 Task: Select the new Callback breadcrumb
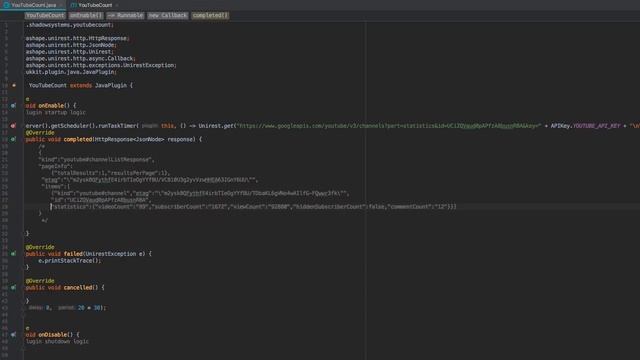167,16
